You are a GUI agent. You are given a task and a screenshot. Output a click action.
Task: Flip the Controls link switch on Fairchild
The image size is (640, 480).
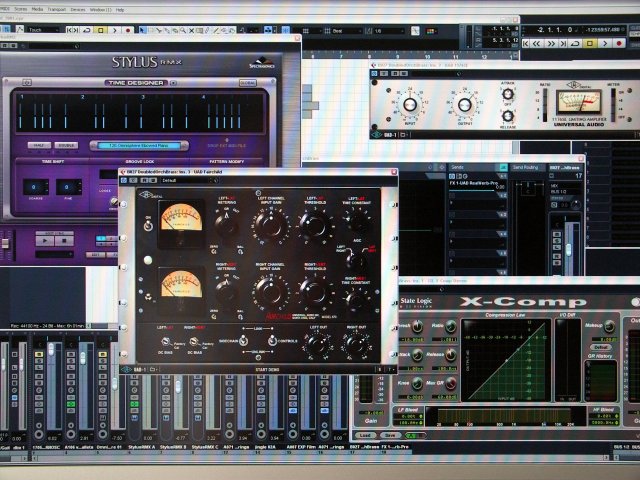[x=272, y=340]
